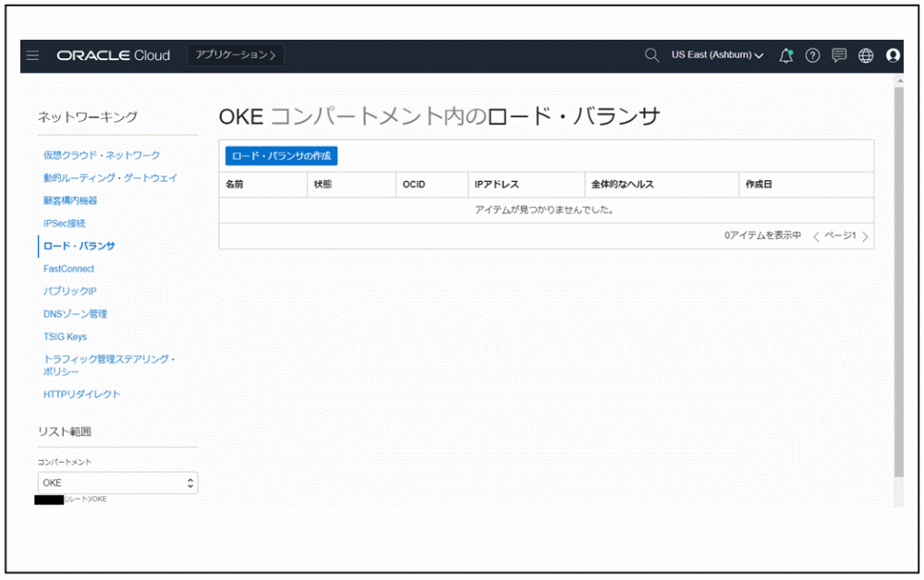Go to the next page chevron
The width and height of the screenshot is (924, 580).
(866, 236)
